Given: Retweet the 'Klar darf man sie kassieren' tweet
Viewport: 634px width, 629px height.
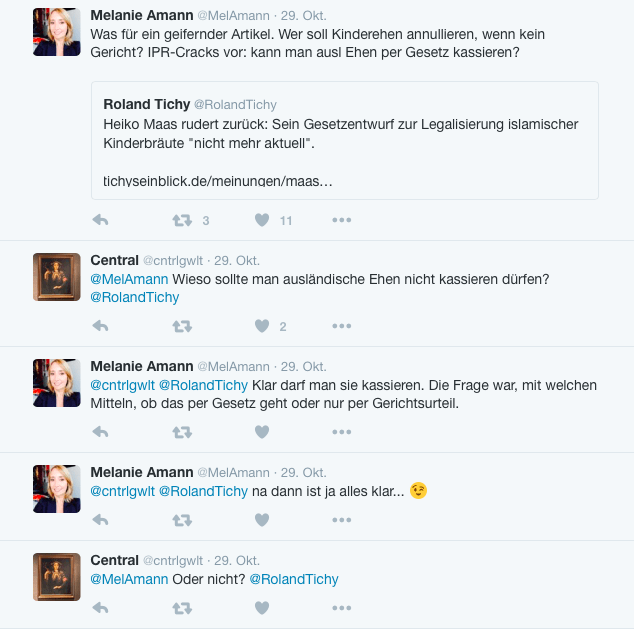Looking at the screenshot, I should tap(181, 432).
